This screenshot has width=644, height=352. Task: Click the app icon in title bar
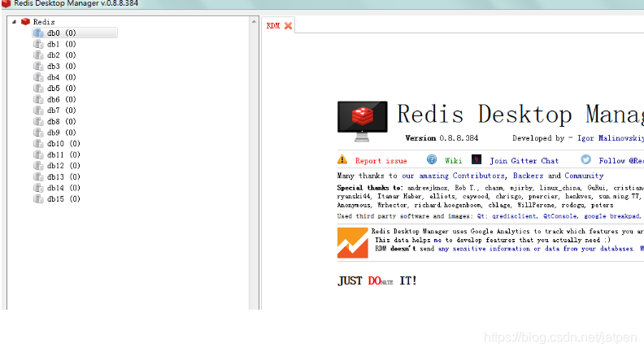[7, 4]
